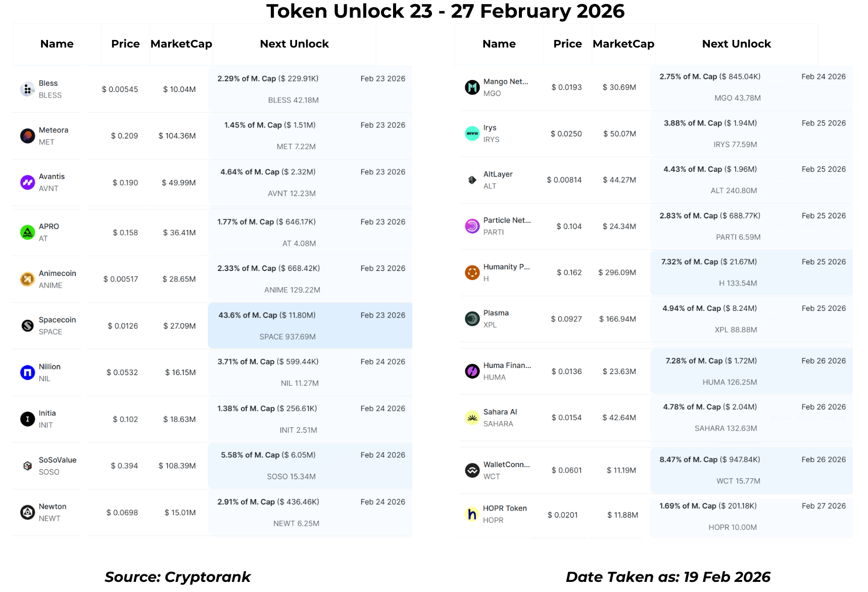Viewport: 868px width, 592px height.
Task: Click the Nillion blue logo icon
Action: tap(27, 373)
